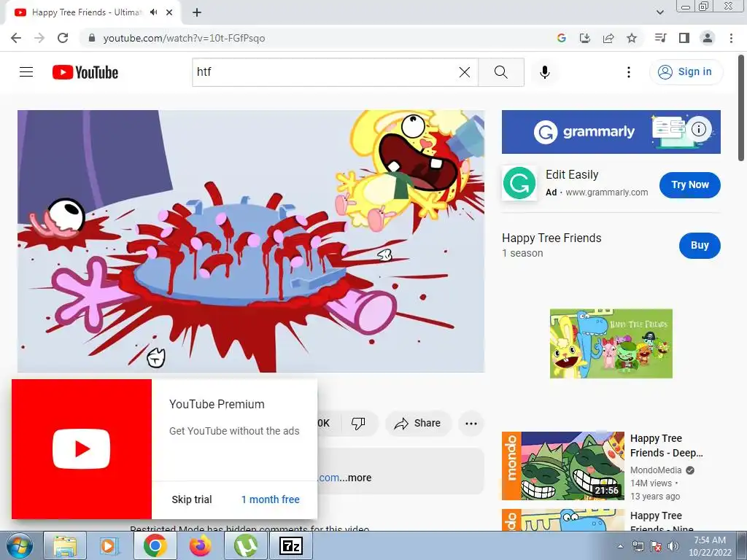
Task: Click the magnifier search button
Action: click(x=501, y=72)
